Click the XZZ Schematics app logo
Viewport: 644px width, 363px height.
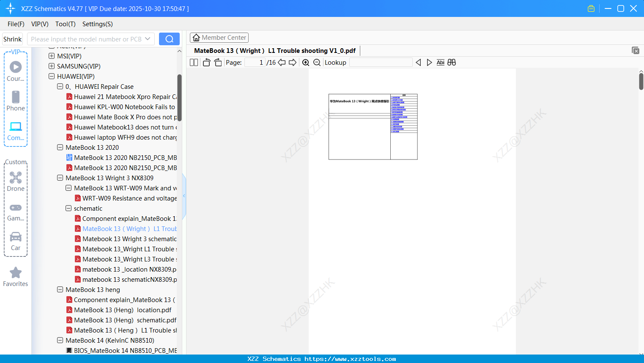pos(11,8)
